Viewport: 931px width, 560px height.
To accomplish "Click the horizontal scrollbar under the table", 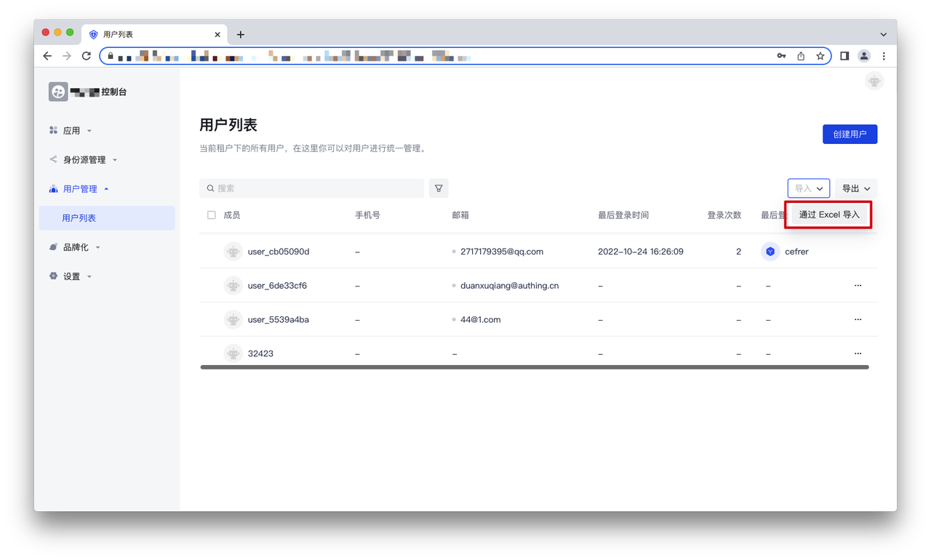I will [535, 367].
